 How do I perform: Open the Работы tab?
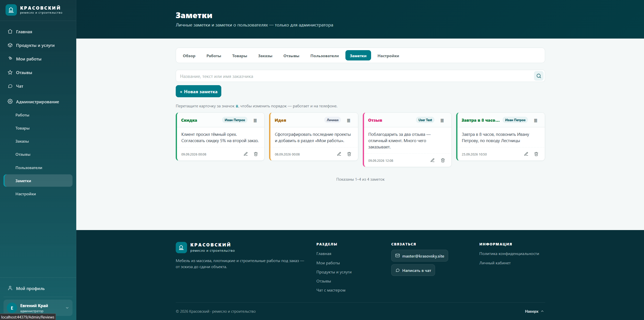click(214, 56)
